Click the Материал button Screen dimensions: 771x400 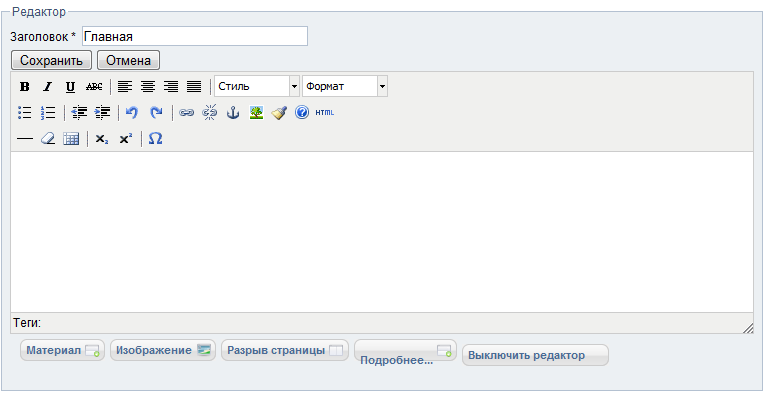click(62, 350)
